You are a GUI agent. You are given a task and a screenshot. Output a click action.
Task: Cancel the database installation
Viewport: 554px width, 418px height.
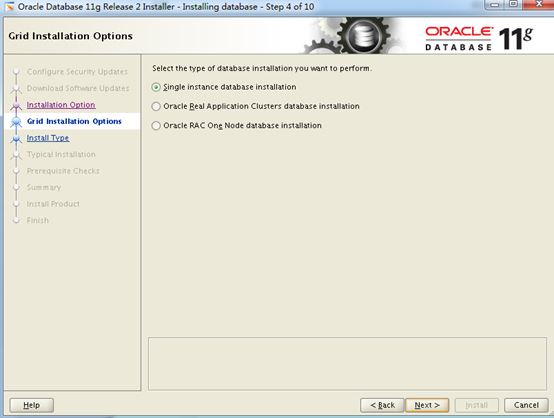click(x=526, y=405)
